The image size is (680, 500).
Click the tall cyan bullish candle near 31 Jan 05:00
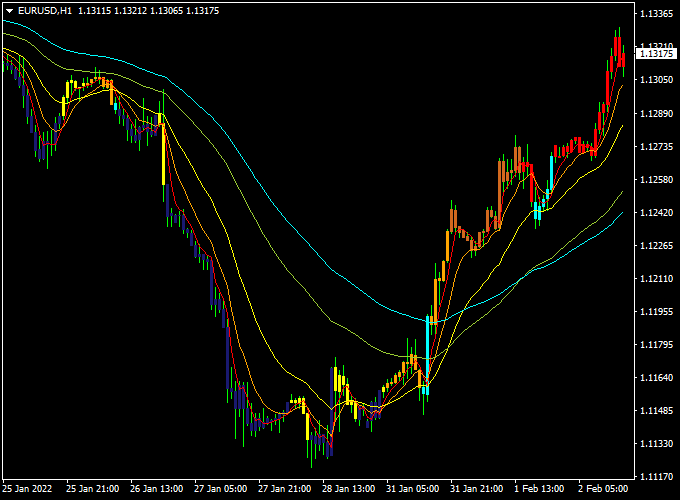[427, 356]
